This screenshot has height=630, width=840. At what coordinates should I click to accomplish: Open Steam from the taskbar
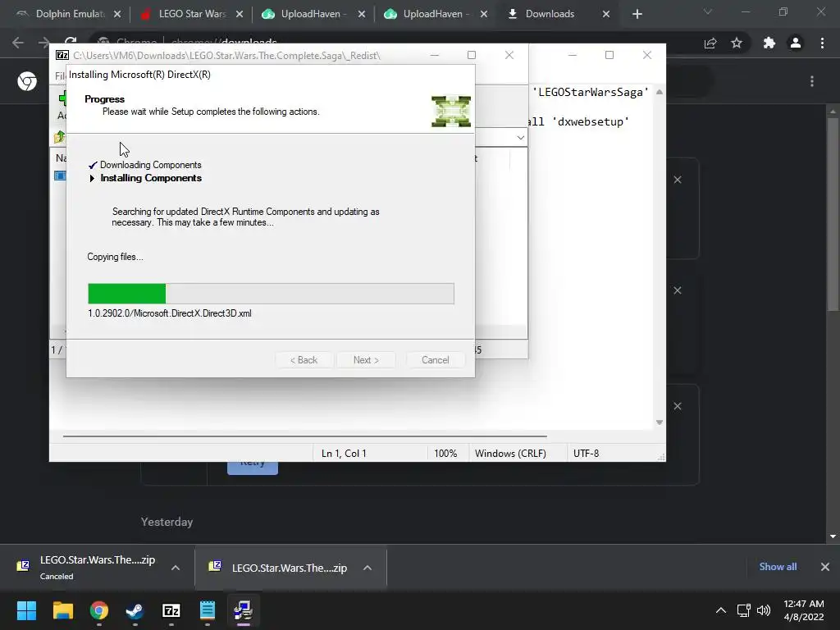[135, 610]
